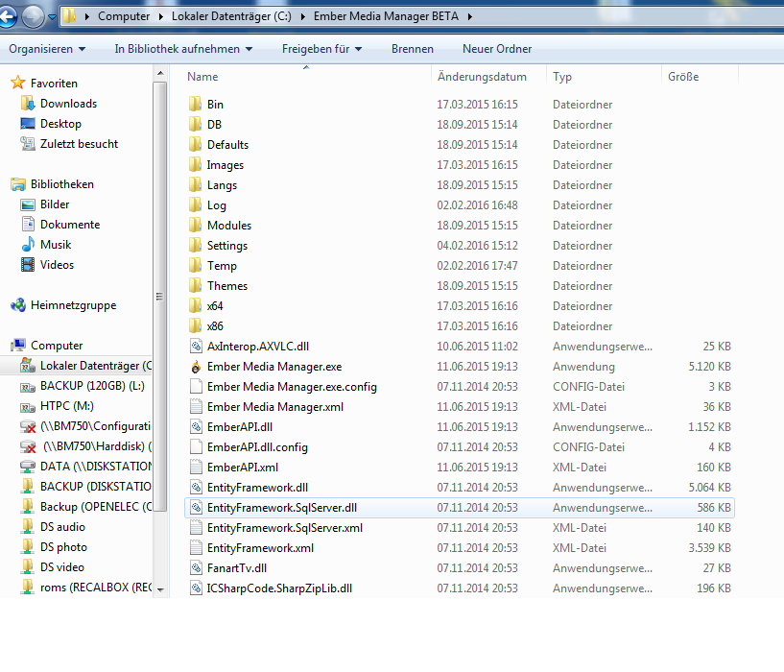Select the EntityFramework.SqlServer.dll file name
This screenshot has width=784, height=672.
[x=282, y=508]
